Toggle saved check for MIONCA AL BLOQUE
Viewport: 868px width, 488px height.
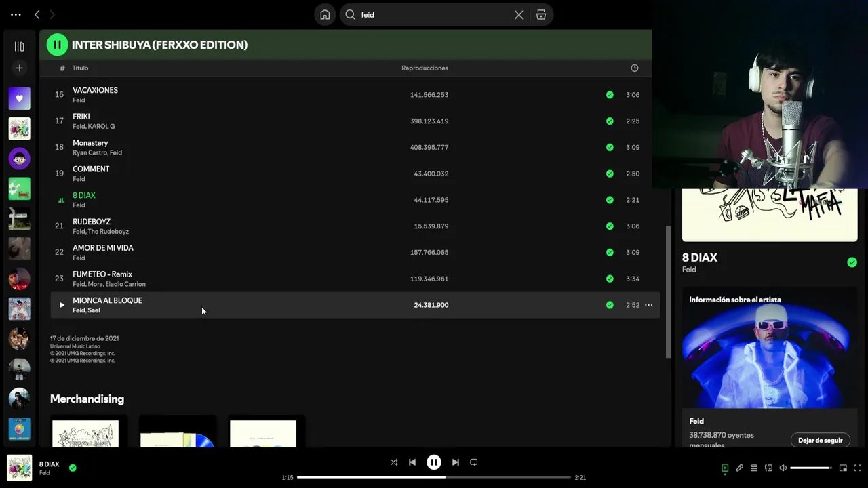click(610, 305)
